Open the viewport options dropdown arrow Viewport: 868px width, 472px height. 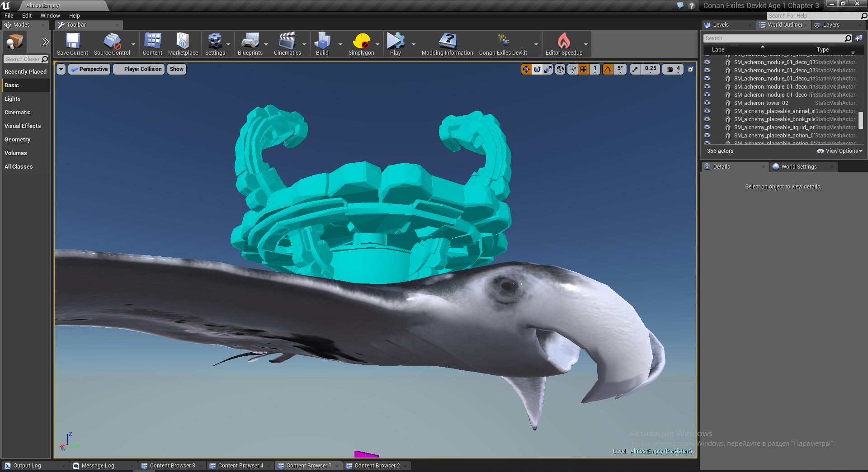tap(61, 69)
